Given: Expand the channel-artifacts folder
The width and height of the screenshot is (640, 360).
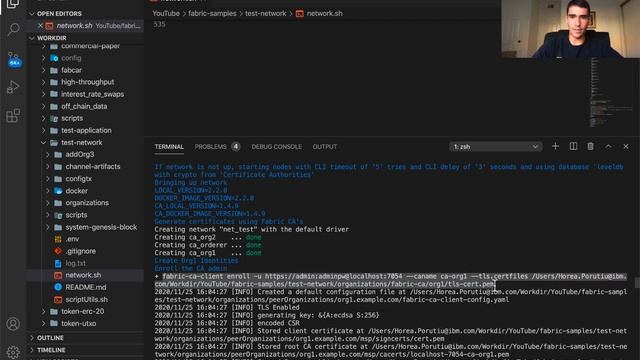Looking at the screenshot, I should pyautogui.click(x=48, y=167).
